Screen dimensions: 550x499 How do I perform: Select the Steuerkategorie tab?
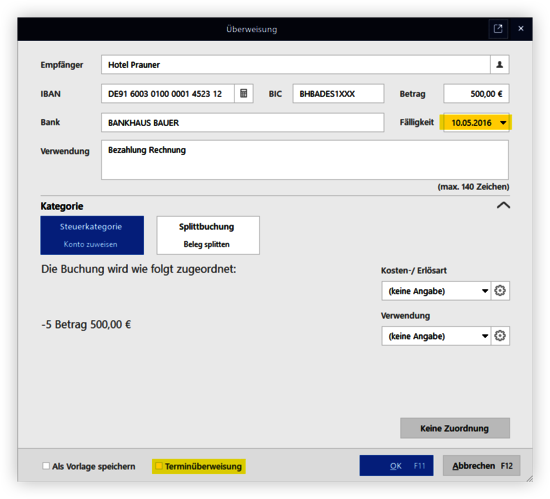pos(92,235)
